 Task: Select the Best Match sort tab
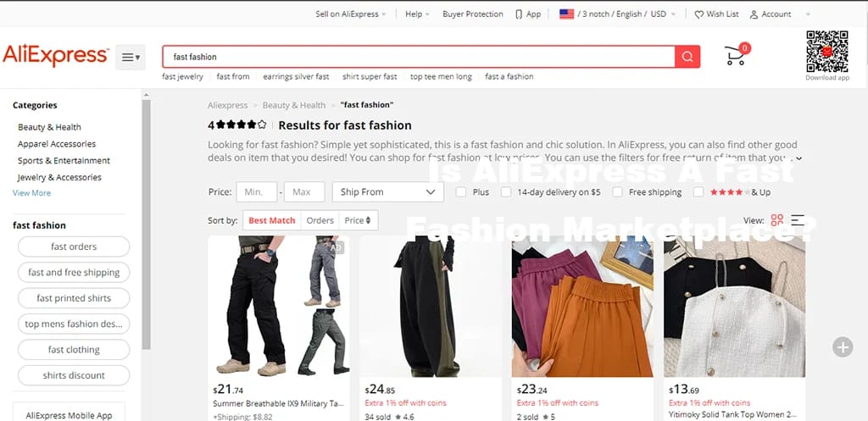[272, 220]
